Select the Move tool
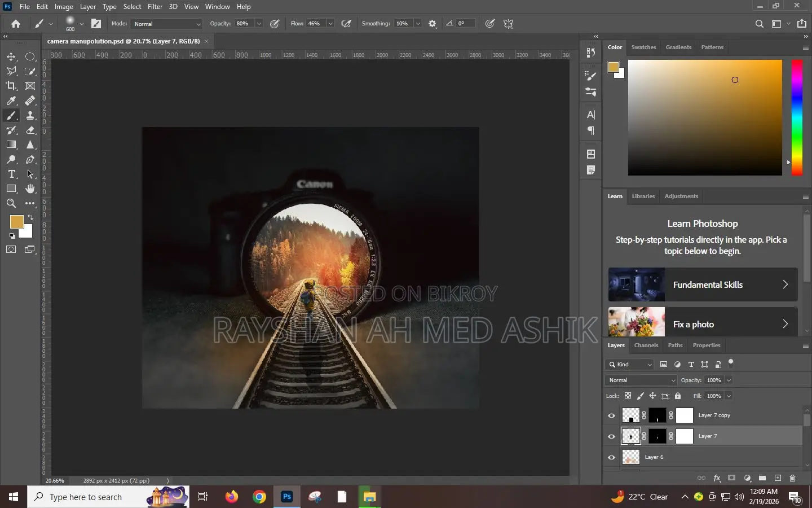Image resolution: width=812 pixels, height=508 pixels. point(11,56)
